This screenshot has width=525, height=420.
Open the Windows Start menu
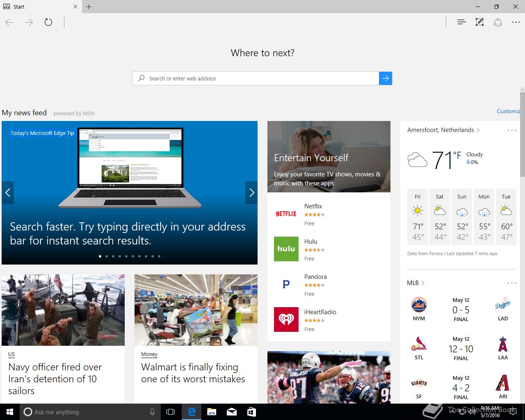click(10, 412)
